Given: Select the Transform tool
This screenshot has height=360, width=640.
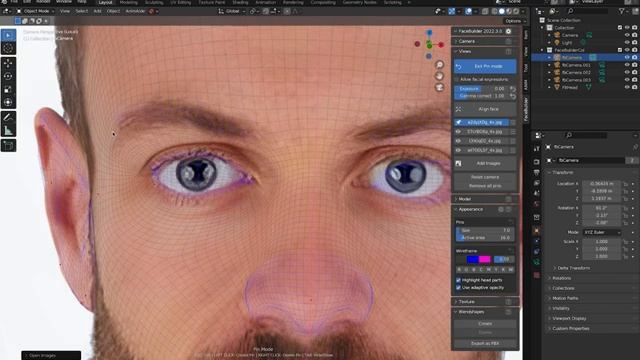Looking at the screenshot, I should pyautogui.click(x=8, y=102).
